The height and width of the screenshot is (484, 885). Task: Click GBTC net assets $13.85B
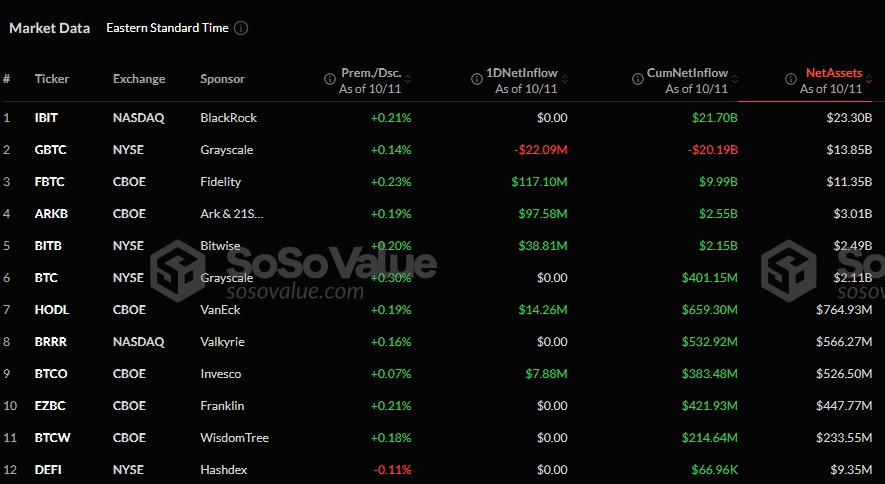click(849, 150)
